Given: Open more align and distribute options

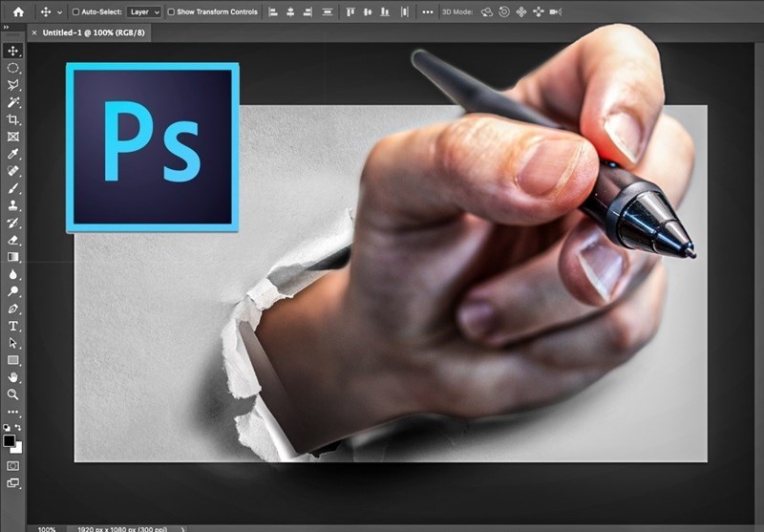Looking at the screenshot, I should tap(427, 12).
